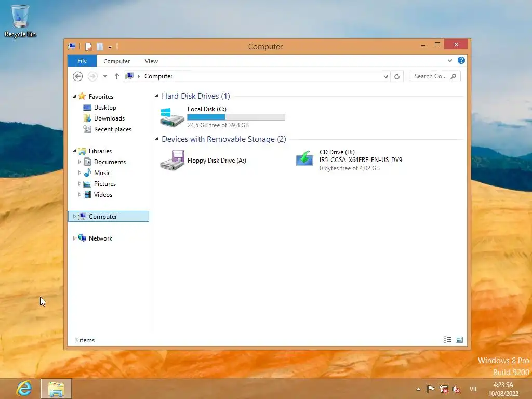The image size is (532, 399).
Task: Open the Help question mark icon
Action: pyautogui.click(x=461, y=60)
